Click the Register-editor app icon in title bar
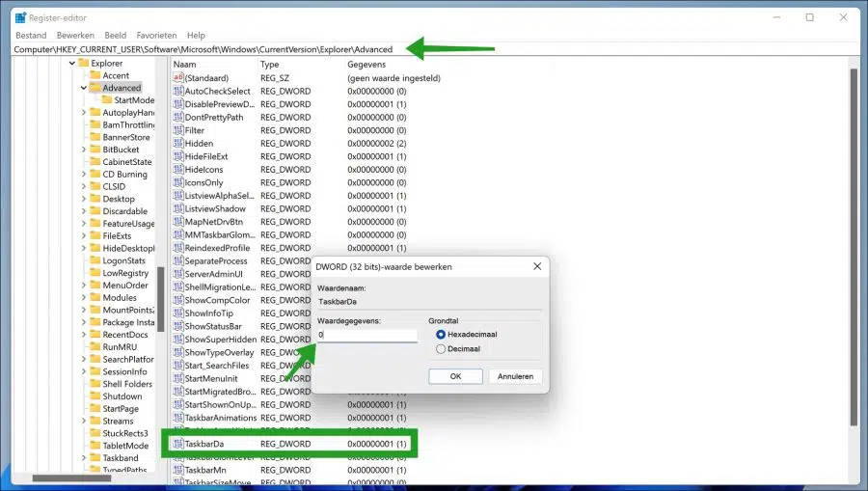The image size is (868, 491). (20, 17)
